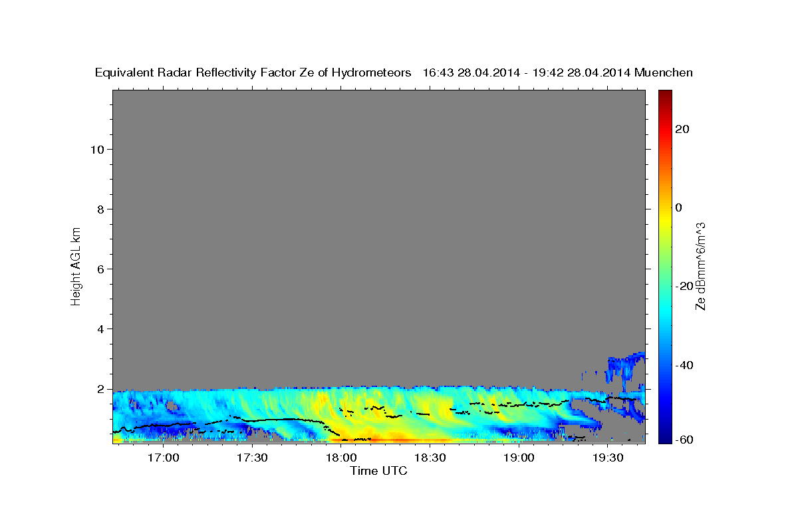Click the plot title 'Equivalent Radar Reflectivity Factor Ze of Hydrometeors'
The width and height of the screenshot is (798, 532).
coord(253,73)
